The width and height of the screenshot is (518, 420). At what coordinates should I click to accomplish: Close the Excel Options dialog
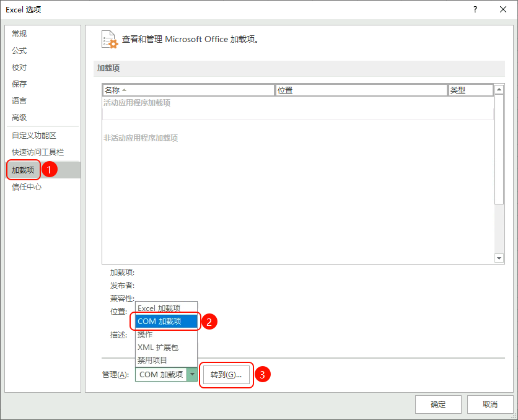pyautogui.click(x=503, y=9)
